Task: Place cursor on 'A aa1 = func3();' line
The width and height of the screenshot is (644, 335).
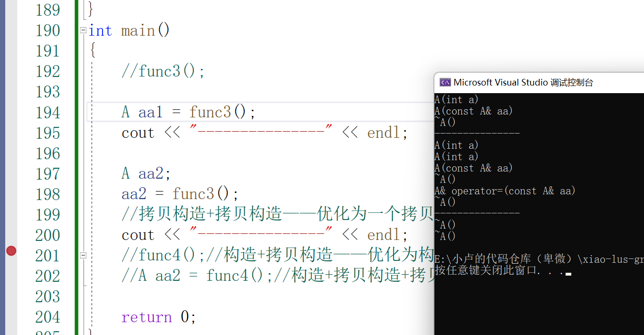Action: pyautogui.click(x=189, y=112)
